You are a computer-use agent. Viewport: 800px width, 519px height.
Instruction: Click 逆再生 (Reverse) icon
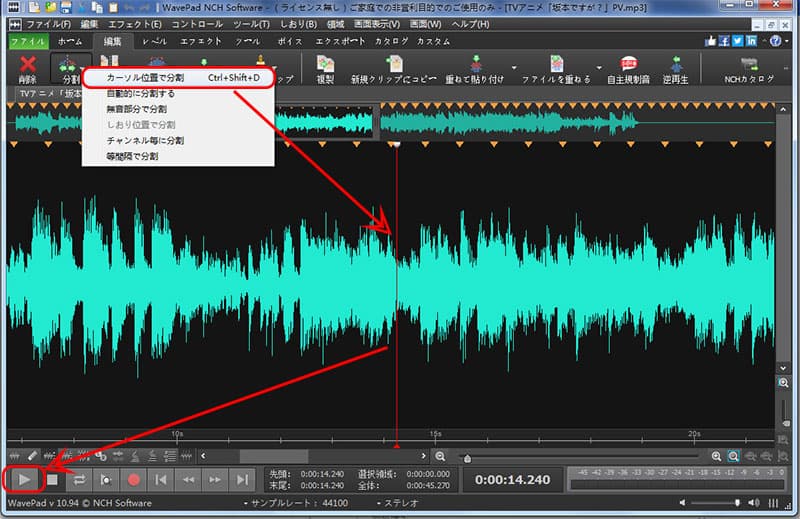[x=676, y=69]
